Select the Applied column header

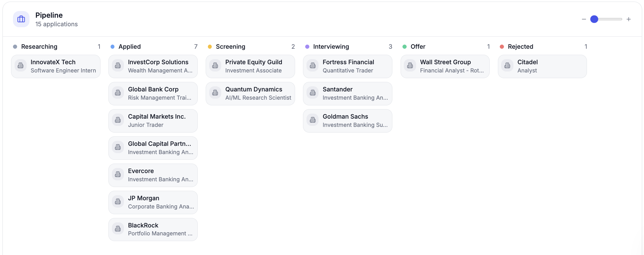(x=130, y=47)
